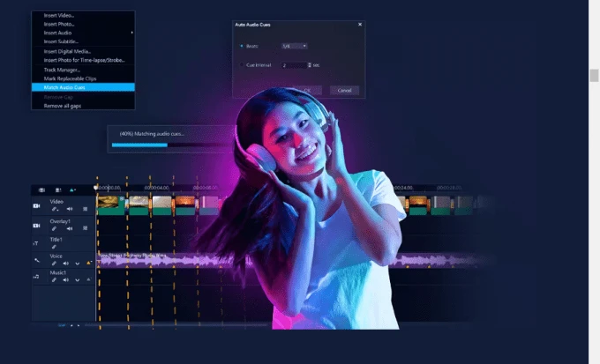Click the purple audio waveform clip in Voice track
This screenshot has width=600, height=364.
[174, 260]
